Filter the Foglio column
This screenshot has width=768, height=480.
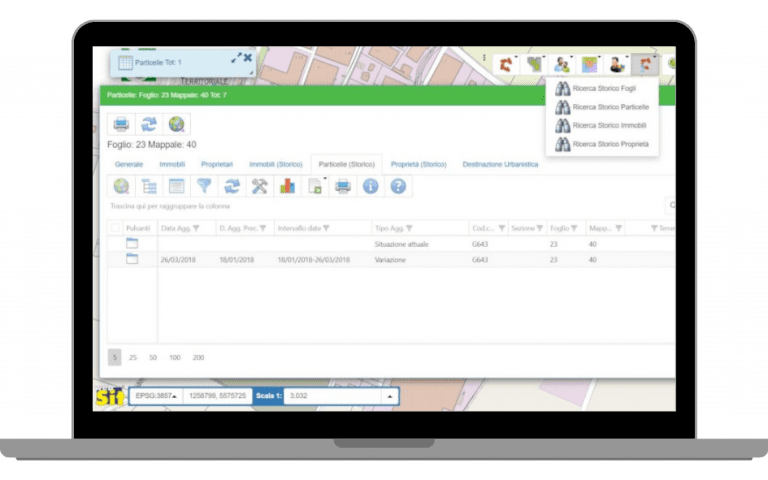(x=574, y=228)
